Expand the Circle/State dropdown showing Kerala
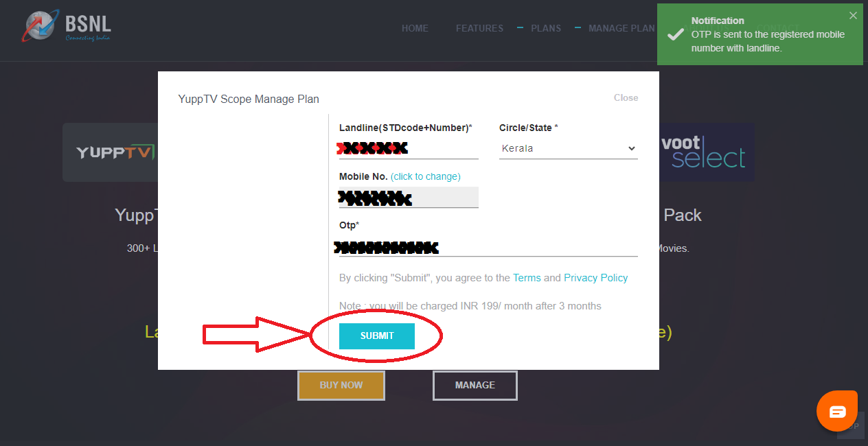Screen dimensions: 868x446 point(569,148)
